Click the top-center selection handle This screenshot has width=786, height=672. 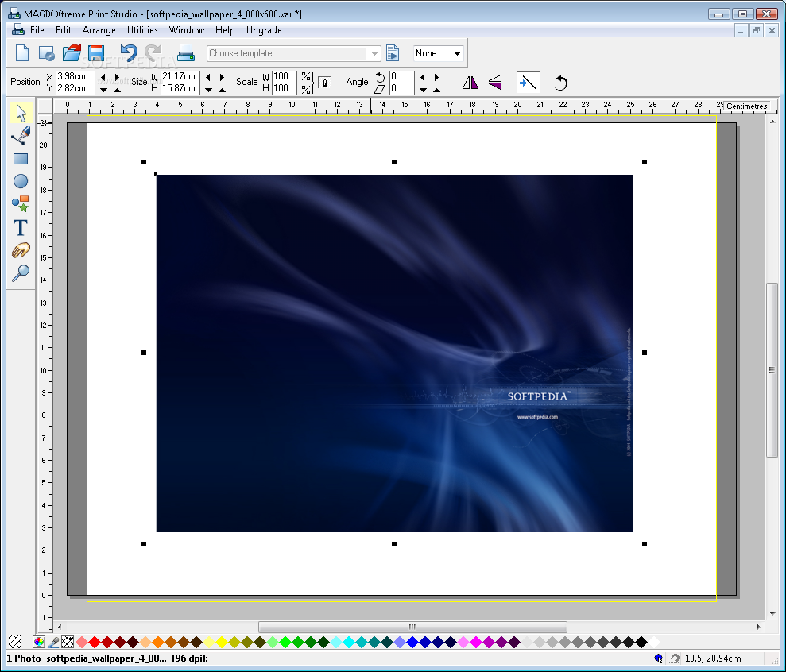pyautogui.click(x=394, y=162)
